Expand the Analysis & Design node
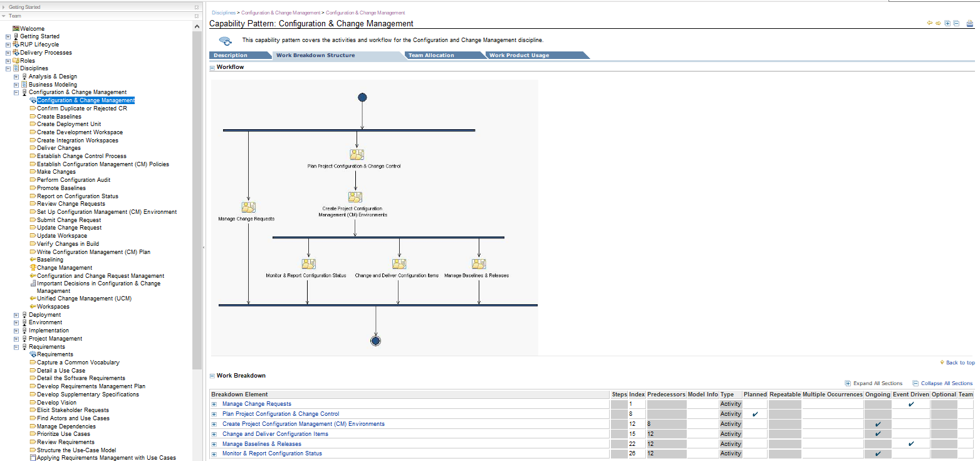 16,77
